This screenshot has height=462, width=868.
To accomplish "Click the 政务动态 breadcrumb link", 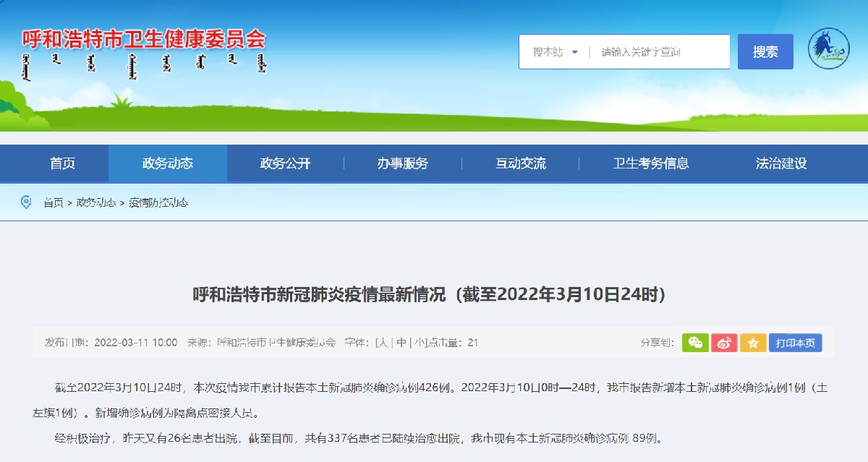I will [96, 202].
